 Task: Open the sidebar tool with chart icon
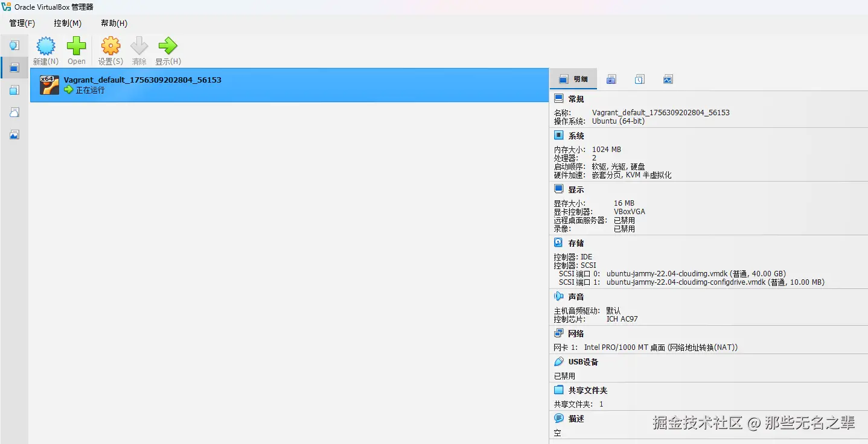click(14, 135)
